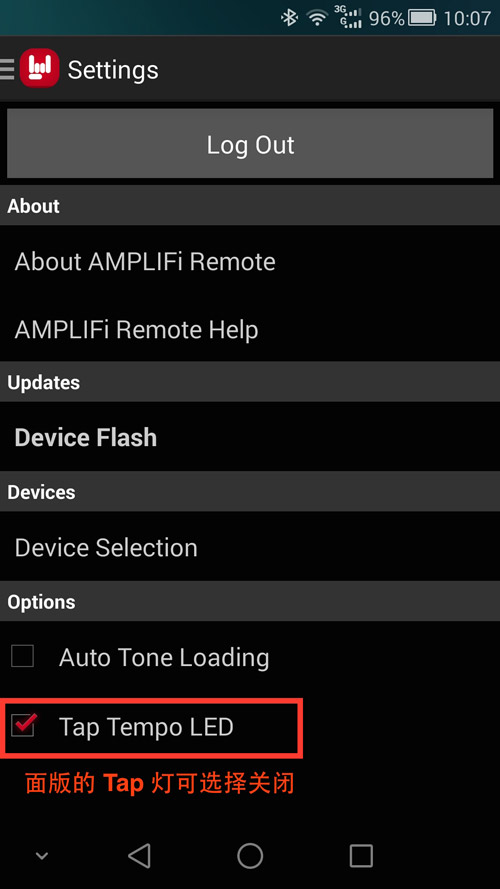Tap the Settings title text
This screenshot has height=889, width=500.
click(x=113, y=71)
